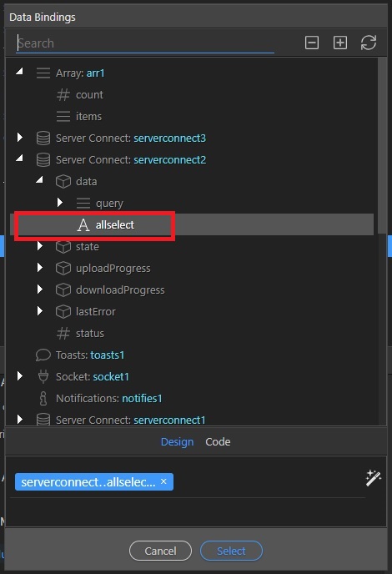Collapse the Array arr1 node
The image size is (392, 574).
(20, 71)
